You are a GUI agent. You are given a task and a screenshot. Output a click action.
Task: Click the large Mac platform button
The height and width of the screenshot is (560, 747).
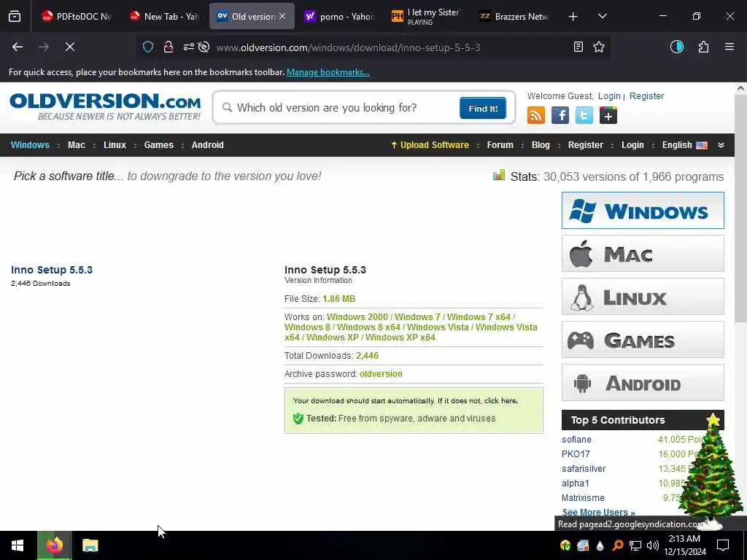(x=643, y=253)
